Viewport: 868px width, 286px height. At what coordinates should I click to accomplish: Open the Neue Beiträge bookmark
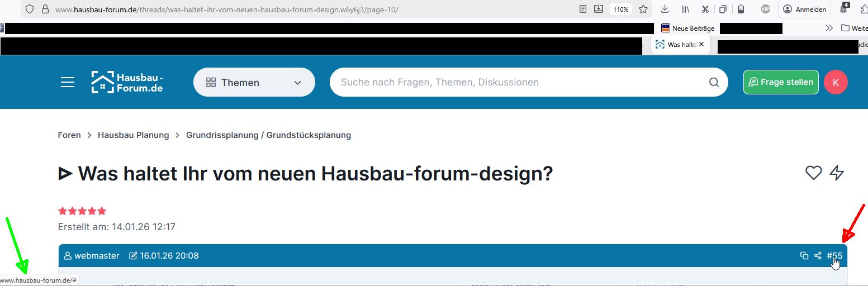pyautogui.click(x=688, y=28)
